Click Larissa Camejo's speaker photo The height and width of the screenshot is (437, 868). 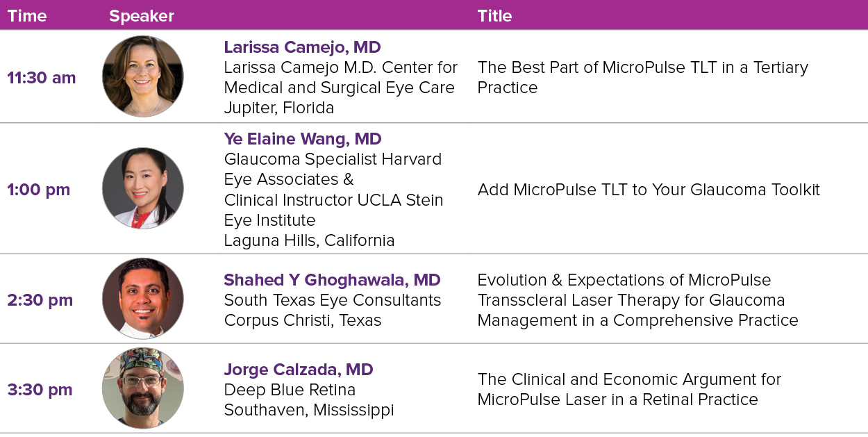[143, 76]
